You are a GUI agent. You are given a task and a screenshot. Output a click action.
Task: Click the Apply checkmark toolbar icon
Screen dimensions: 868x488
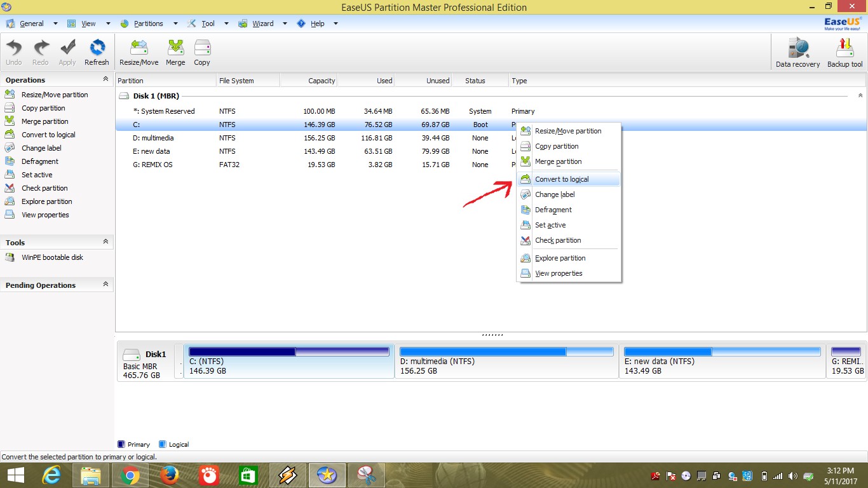(67, 53)
